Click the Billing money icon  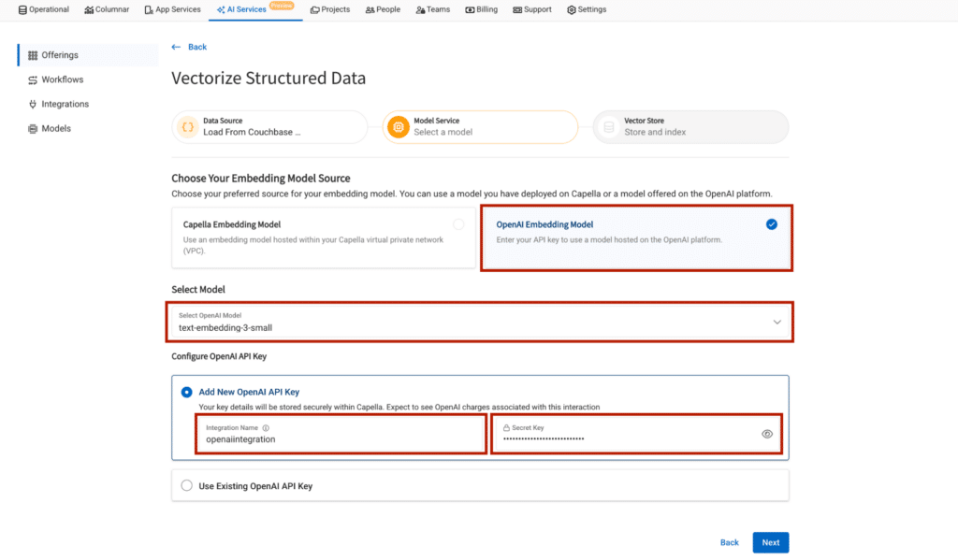[470, 9]
